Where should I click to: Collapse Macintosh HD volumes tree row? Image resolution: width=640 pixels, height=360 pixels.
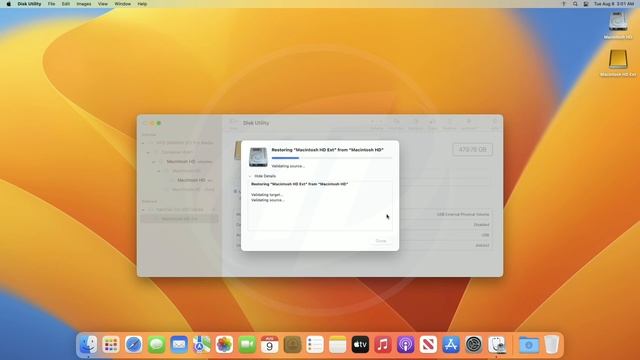[x=154, y=162]
